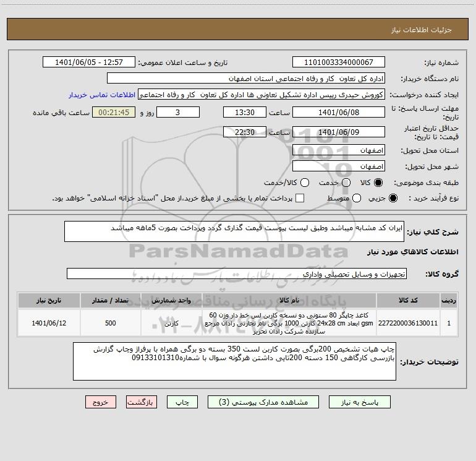
Task: Select the جزیی purchase type radio
Action: pos(393,198)
